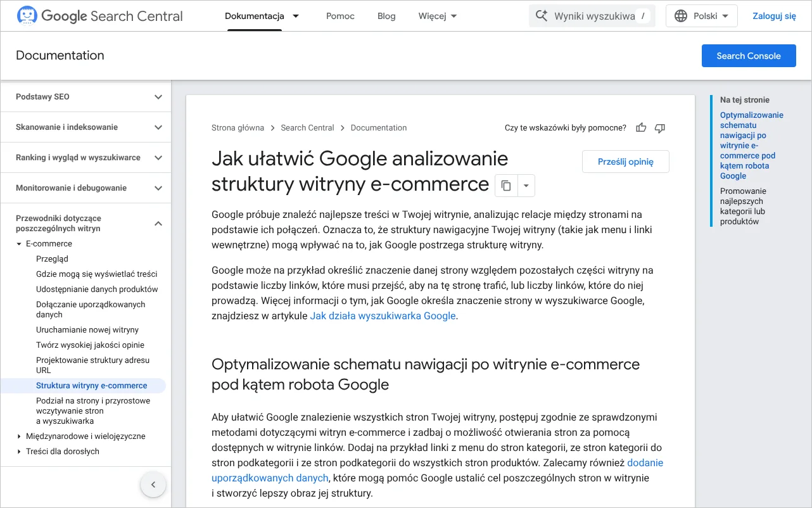Click the thumbs up helpful icon
This screenshot has height=508, width=812.
pos(641,128)
